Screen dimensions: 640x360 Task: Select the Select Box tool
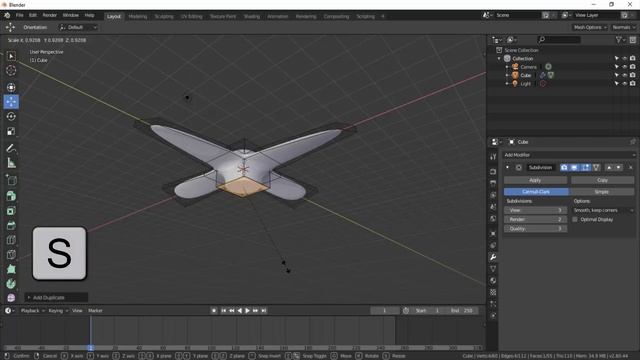click(x=11, y=56)
